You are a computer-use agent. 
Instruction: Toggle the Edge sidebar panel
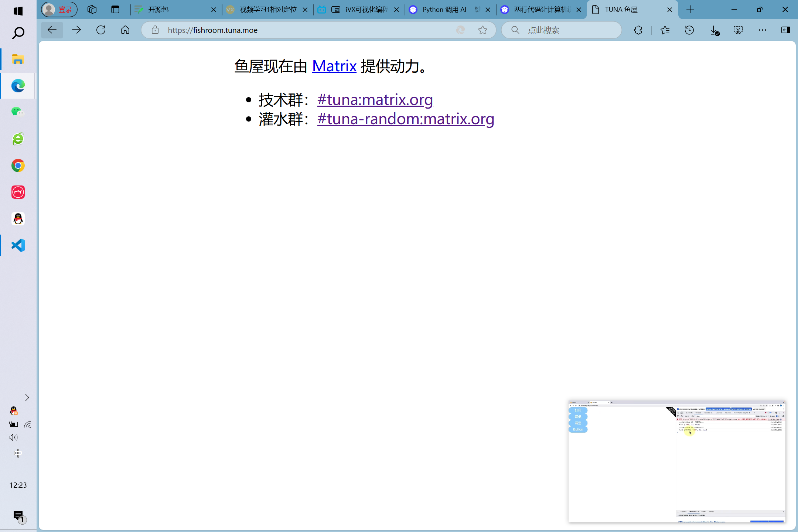[x=786, y=30]
